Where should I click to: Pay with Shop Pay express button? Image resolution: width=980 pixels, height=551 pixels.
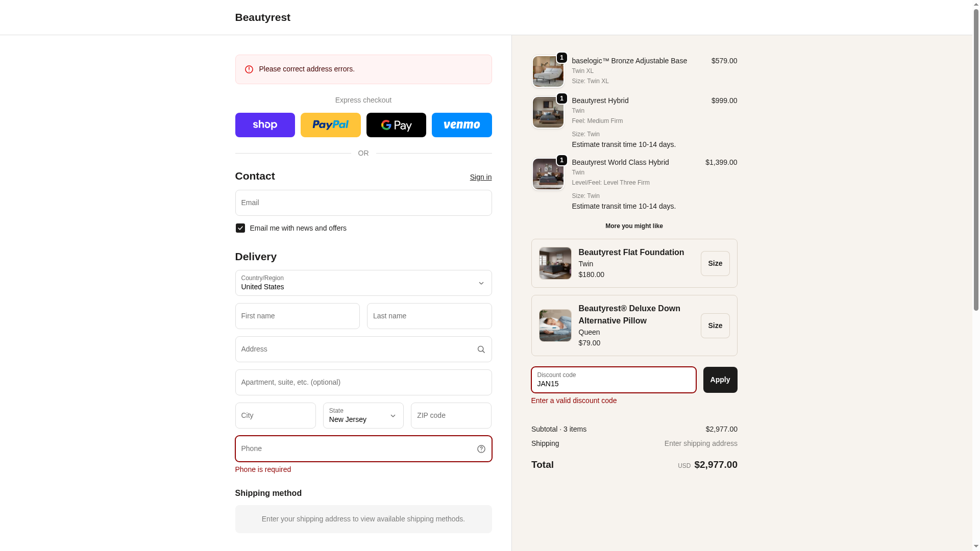coord(265,125)
